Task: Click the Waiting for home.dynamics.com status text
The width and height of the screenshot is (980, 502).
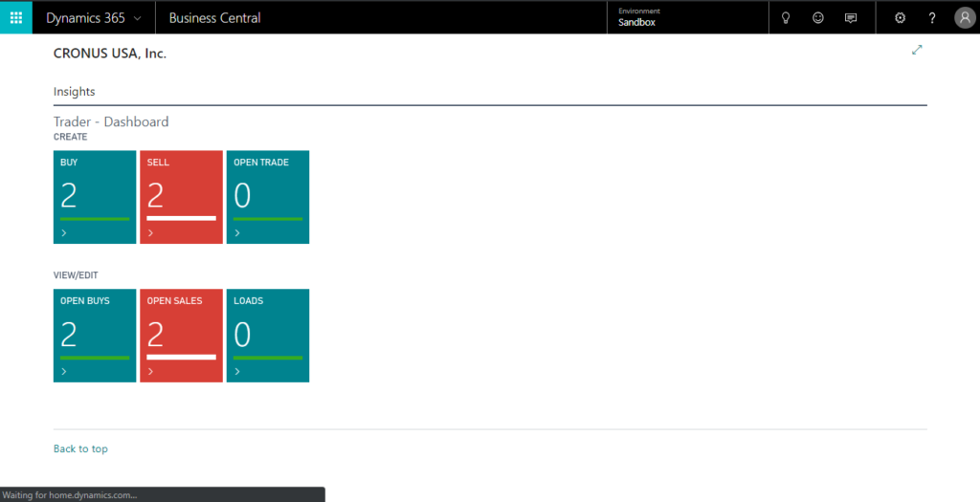Action: click(69, 495)
